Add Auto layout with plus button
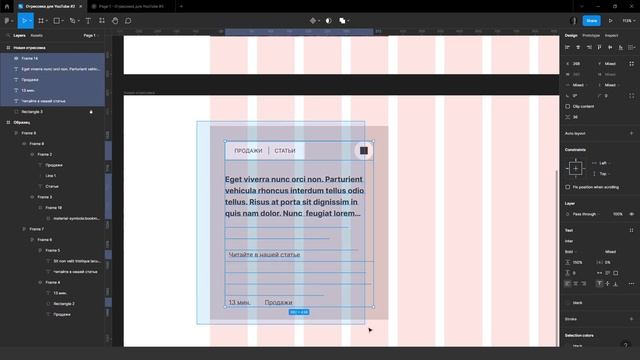 point(631,133)
